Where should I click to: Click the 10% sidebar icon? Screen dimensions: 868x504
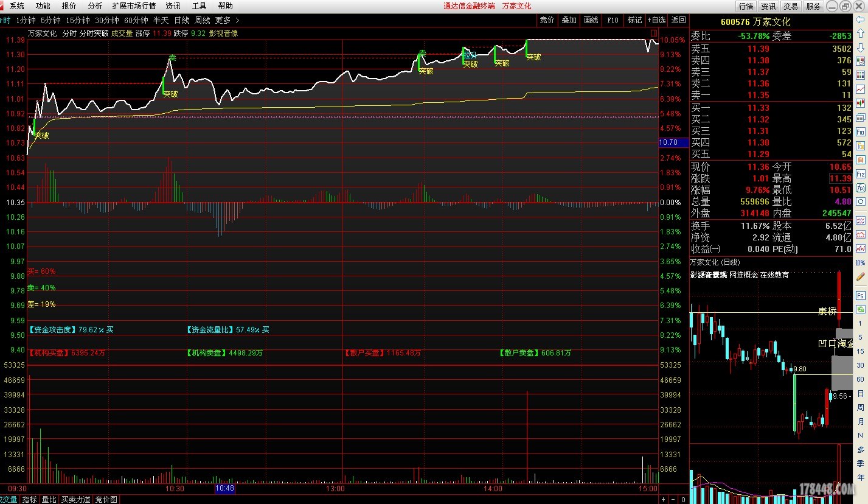pos(861,263)
